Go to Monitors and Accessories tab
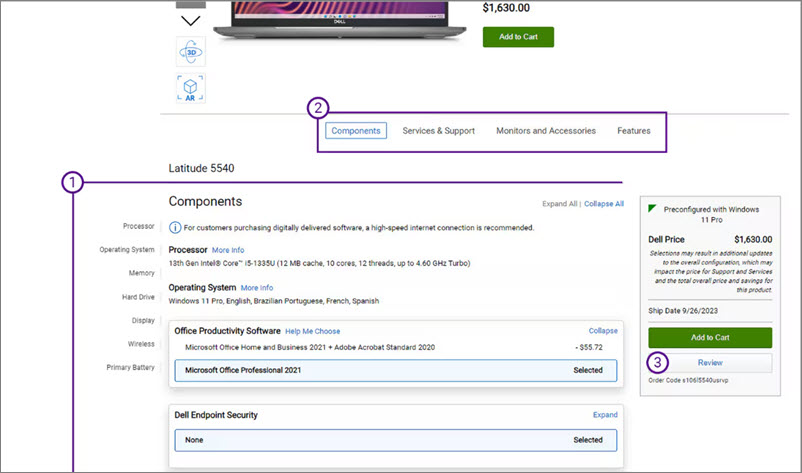 [x=546, y=131]
